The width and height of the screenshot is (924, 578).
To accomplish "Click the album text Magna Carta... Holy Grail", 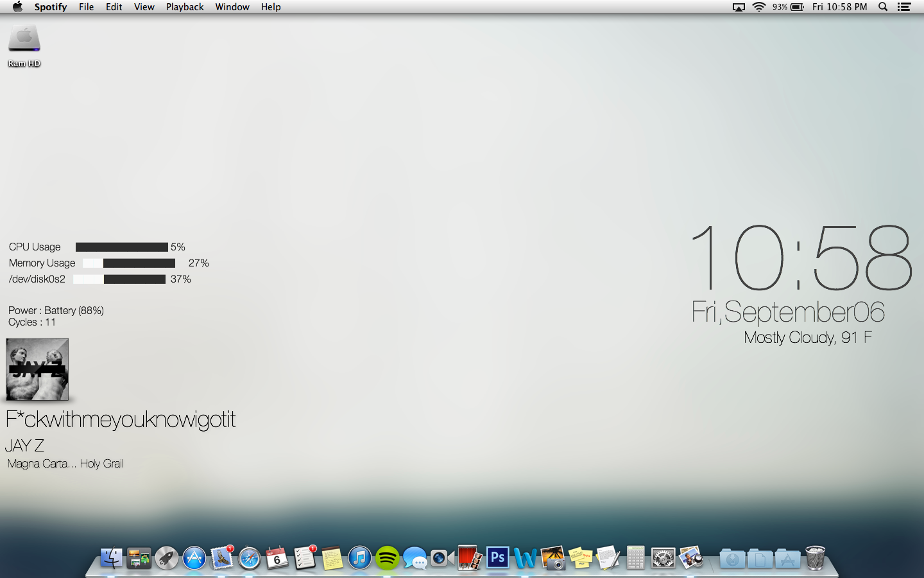I will (x=65, y=464).
